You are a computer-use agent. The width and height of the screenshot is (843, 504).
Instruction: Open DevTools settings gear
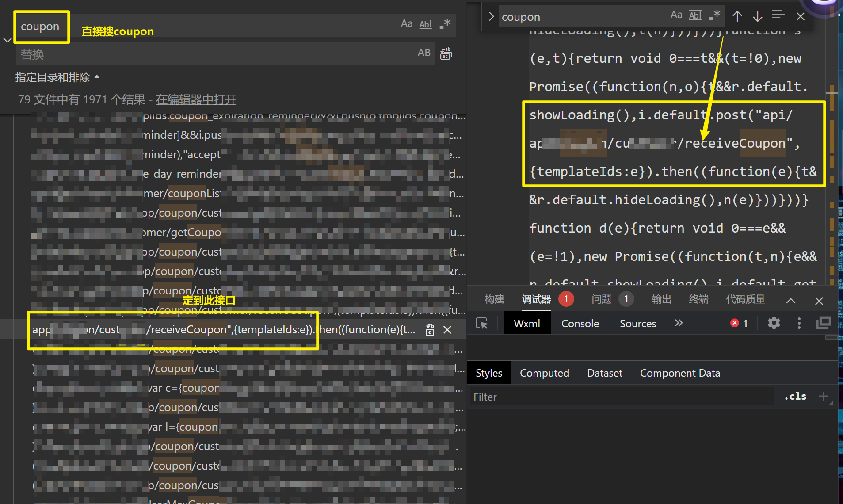click(x=774, y=323)
